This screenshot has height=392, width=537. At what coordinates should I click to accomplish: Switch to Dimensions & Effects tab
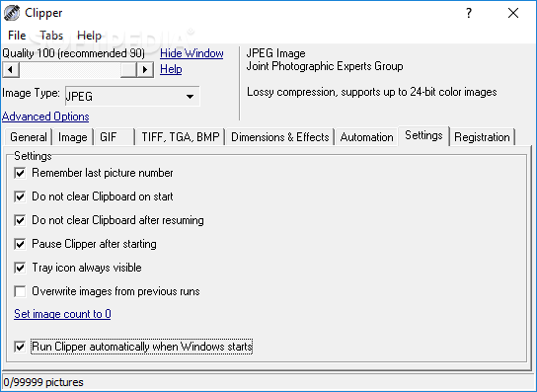[279, 137]
